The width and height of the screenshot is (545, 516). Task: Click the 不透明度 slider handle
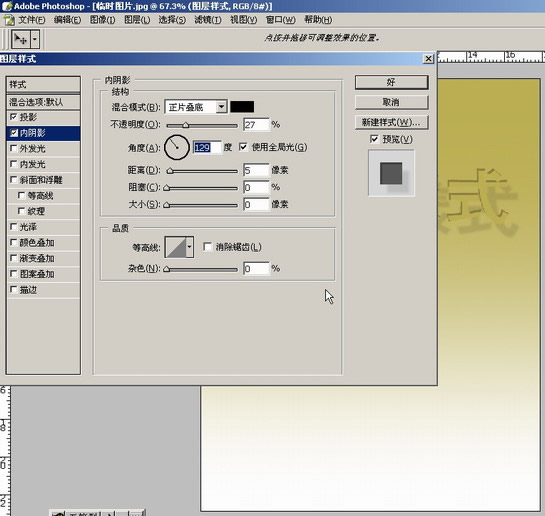[186, 125]
